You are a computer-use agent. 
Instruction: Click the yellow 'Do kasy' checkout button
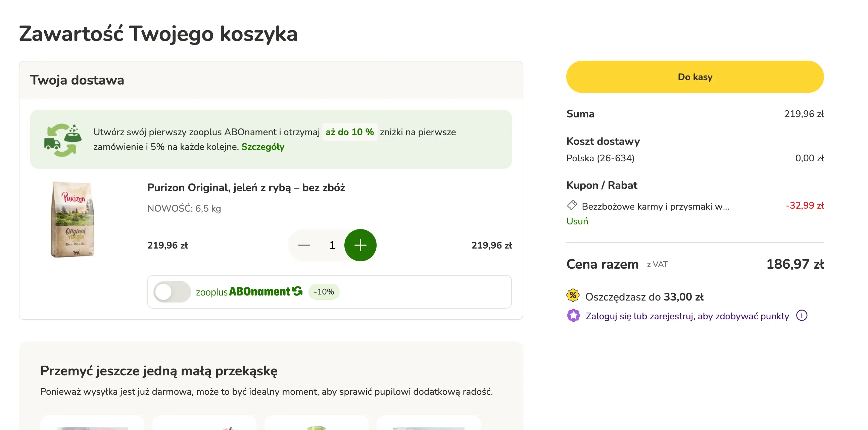point(695,77)
